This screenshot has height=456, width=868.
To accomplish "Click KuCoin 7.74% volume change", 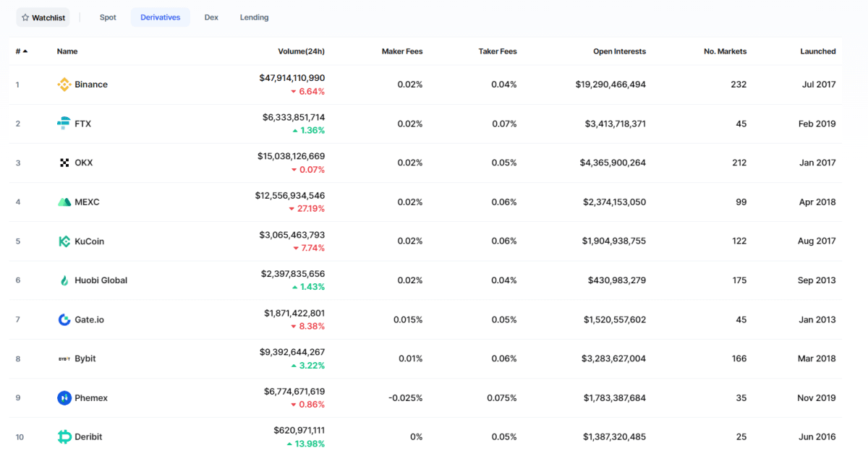I will click(309, 248).
